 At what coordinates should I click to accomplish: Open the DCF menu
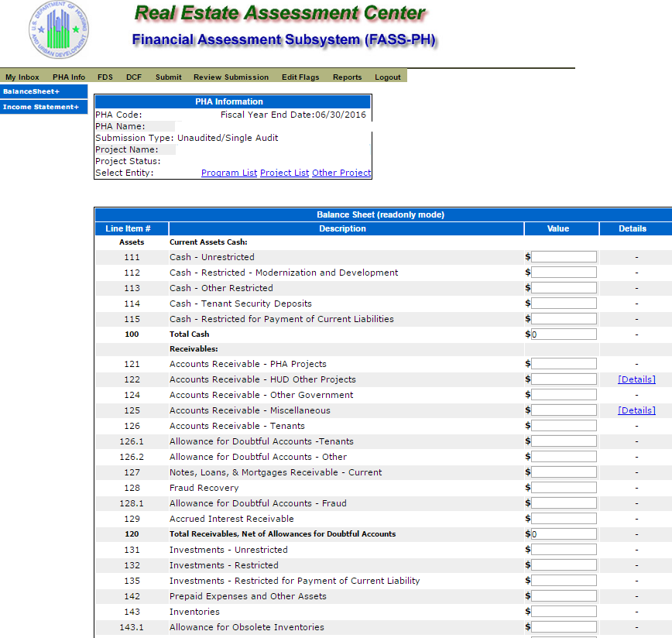click(134, 77)
